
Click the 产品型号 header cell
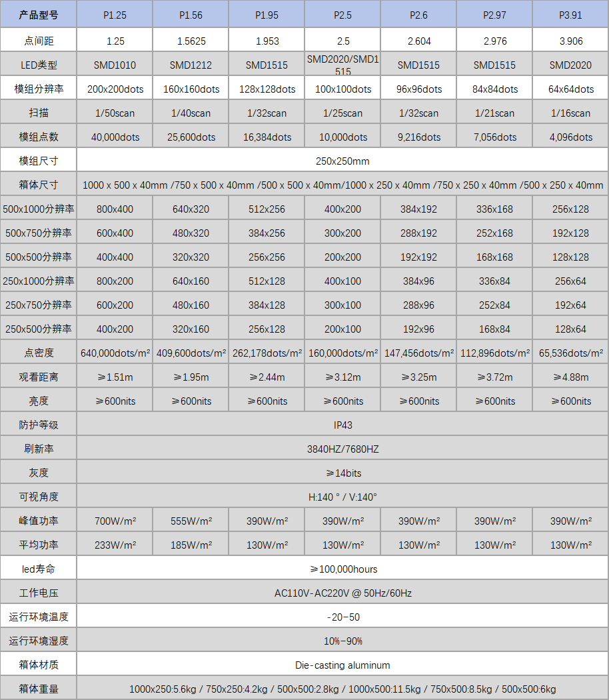[x=39, y=15]
